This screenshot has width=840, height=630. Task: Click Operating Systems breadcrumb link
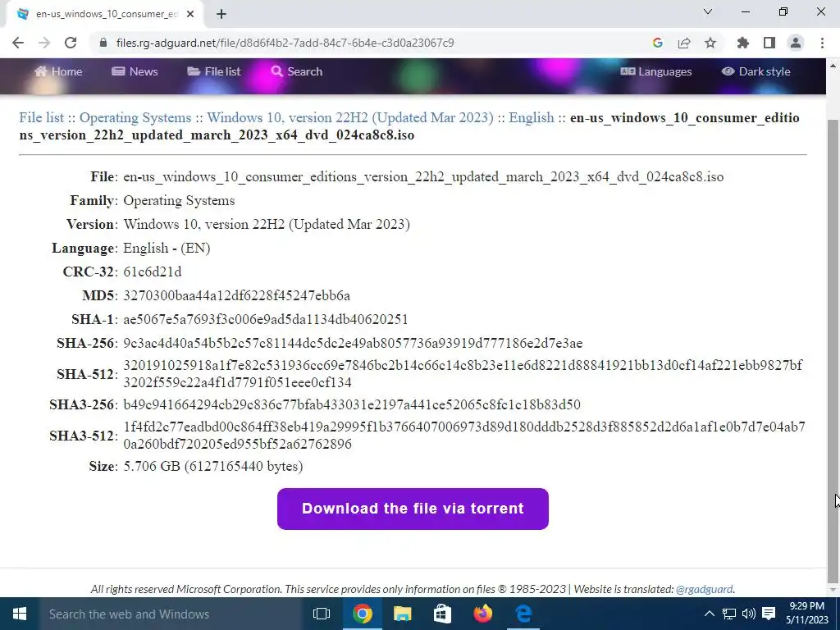pyautogui.click(x=135, y=118)
